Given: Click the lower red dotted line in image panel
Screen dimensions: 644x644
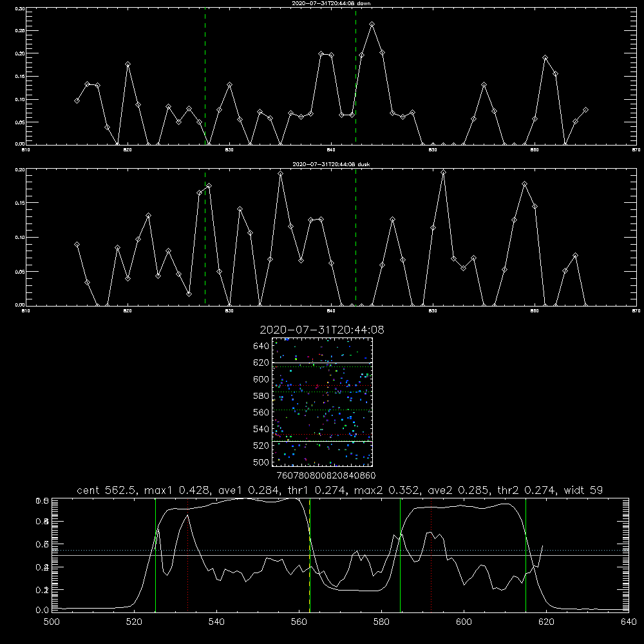Looking at the screenshot, I should 322,435.
